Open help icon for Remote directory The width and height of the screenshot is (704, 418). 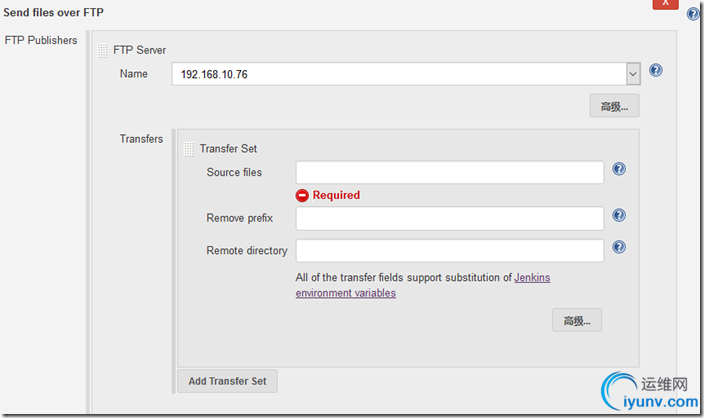coord(619,247)
